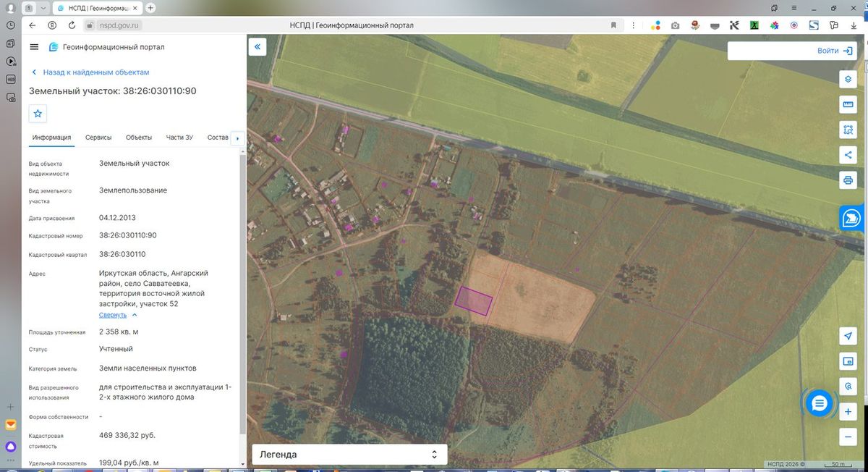The image size is (868, 472).
Task: Open the hamburger main menu
Action: pyautogui.click(x=34, y=47)
